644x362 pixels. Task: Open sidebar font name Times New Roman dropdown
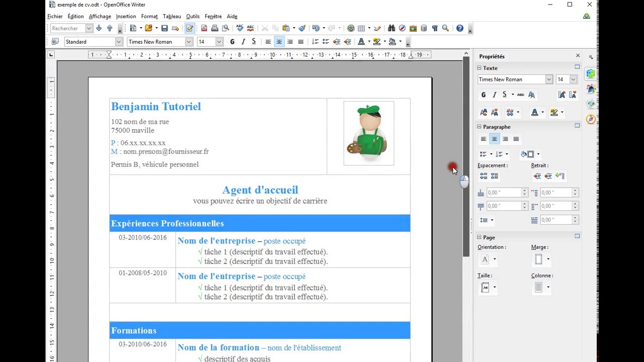click(549, 79)
